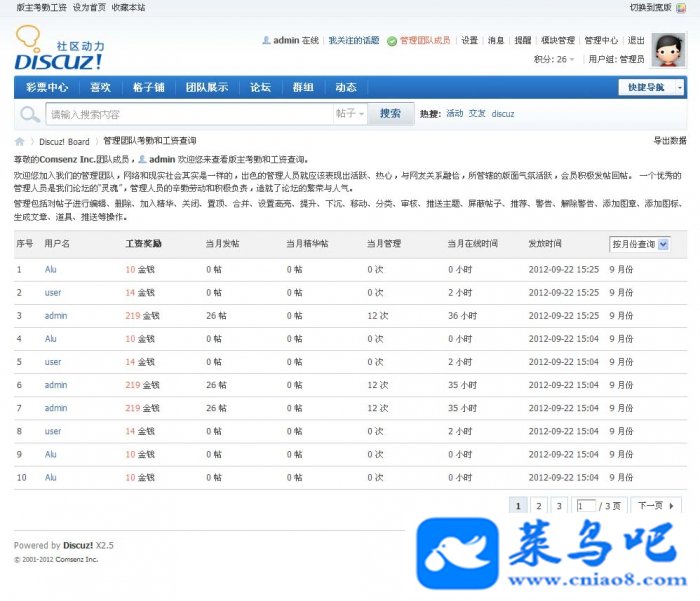The height and width of the screenshot is (601, 700).
Task: Click hot search term 活动
Action: [x=454, y=113]
